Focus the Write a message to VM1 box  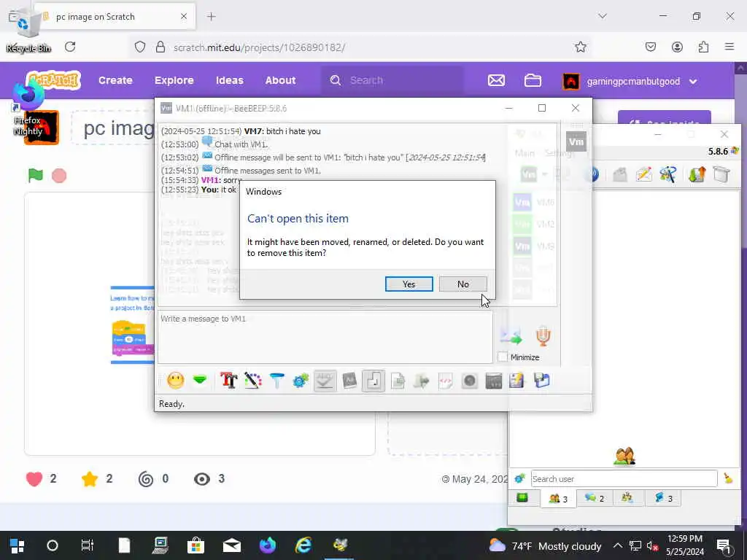325,337
